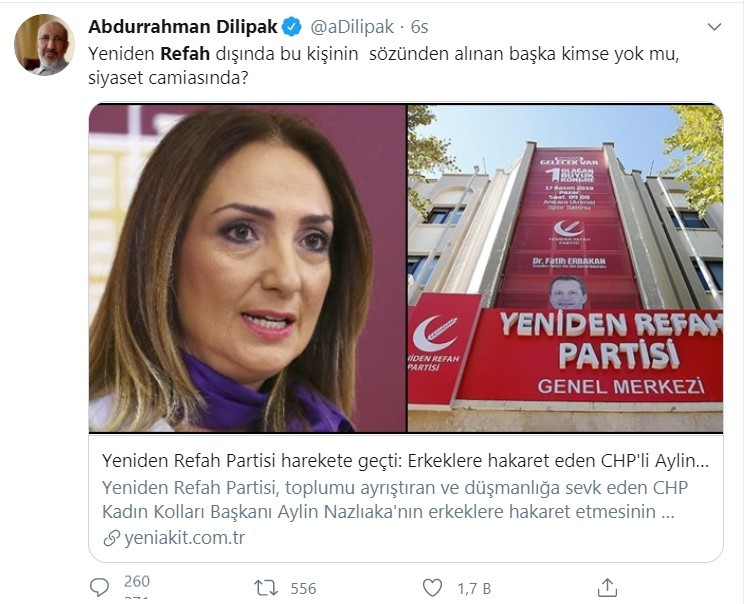Click the reply speech bubble icon
The image size is (755, 604).
(x=100, y=588)
